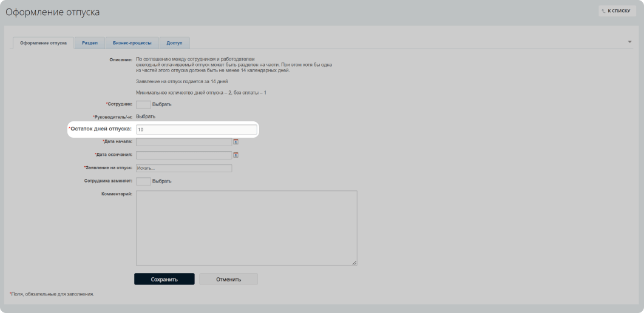Click into the Дата начала field
The height and width of the screenshot is (313, 644).
point(183,141)
